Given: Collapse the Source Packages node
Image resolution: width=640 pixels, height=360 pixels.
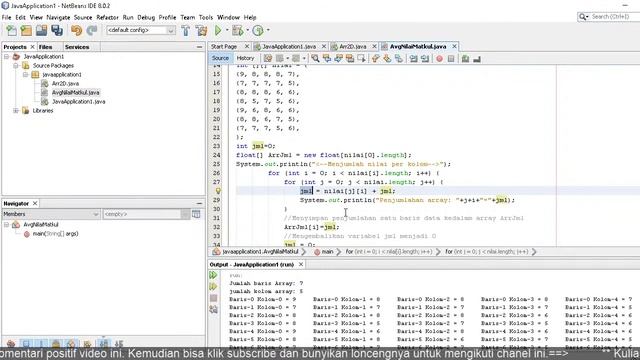Looking at the screenshot, I should 16,66.
